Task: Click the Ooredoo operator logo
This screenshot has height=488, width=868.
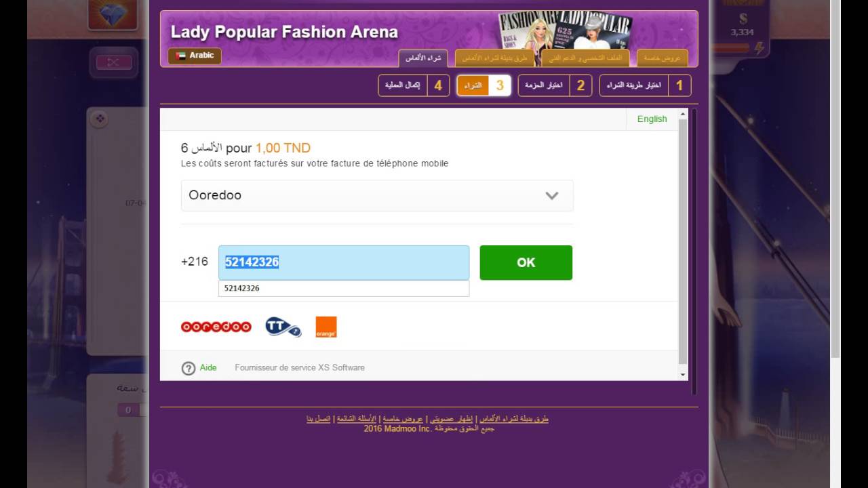Action: pos(216,327)
